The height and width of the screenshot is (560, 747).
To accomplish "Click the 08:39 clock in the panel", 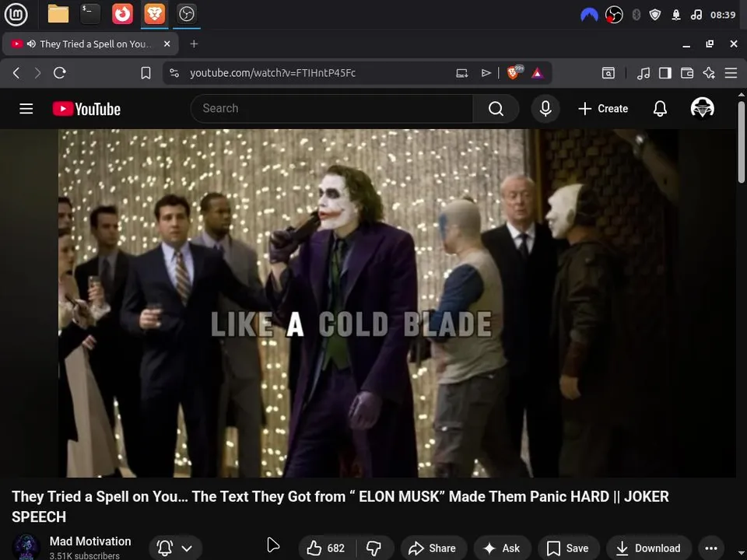I will 723,15.
